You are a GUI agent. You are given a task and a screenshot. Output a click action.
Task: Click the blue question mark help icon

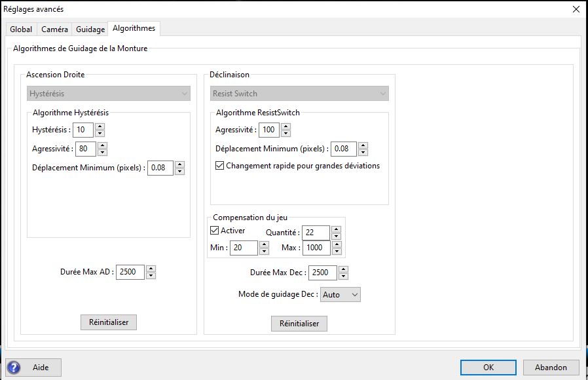[14, 368]
